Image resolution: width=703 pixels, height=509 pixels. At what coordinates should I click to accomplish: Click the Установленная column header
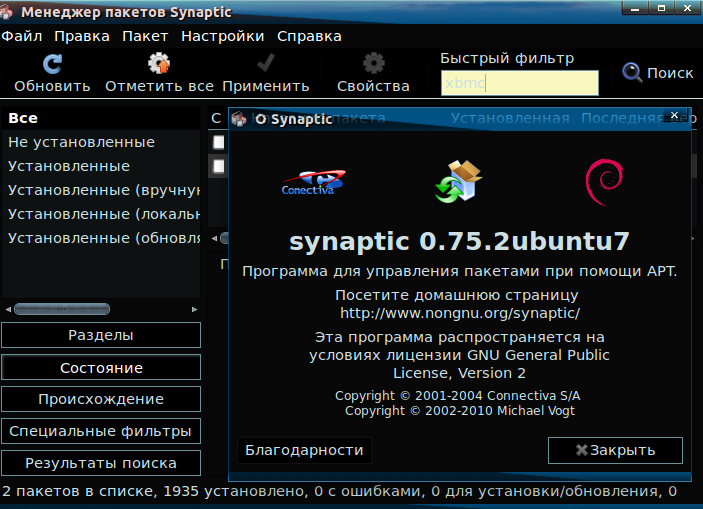point(510,118)
